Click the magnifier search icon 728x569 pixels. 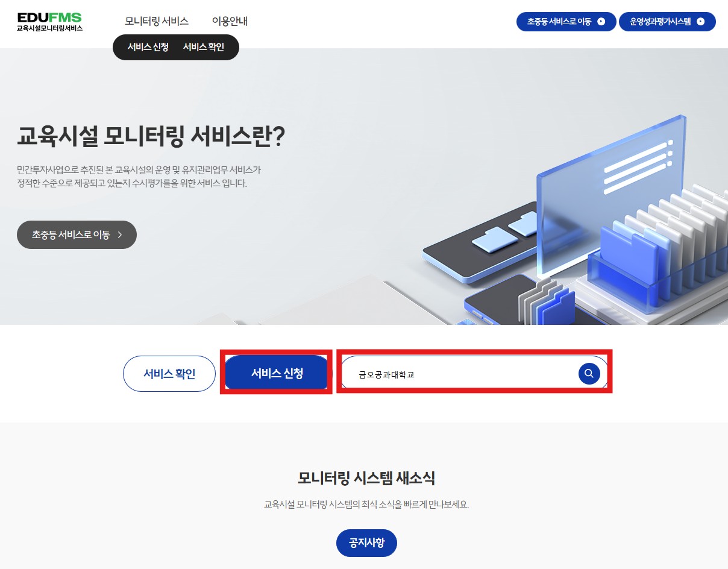pos(589,374)
